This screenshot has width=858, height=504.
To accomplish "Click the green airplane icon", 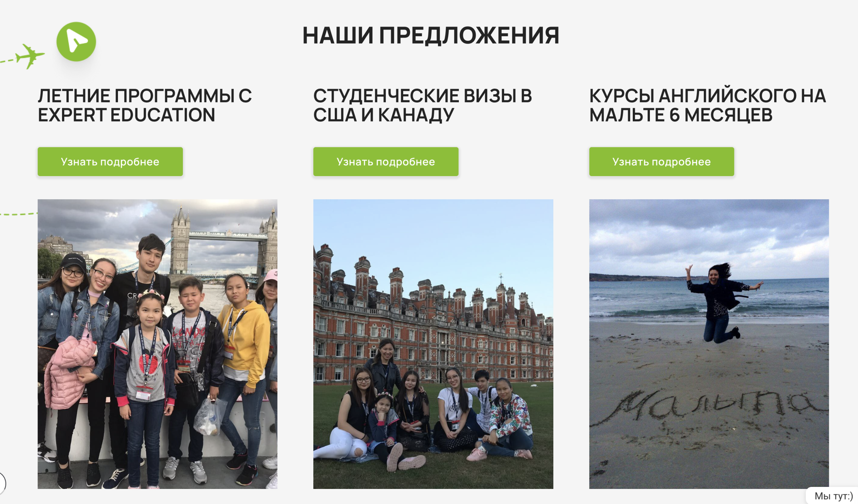I will point(30,56).
